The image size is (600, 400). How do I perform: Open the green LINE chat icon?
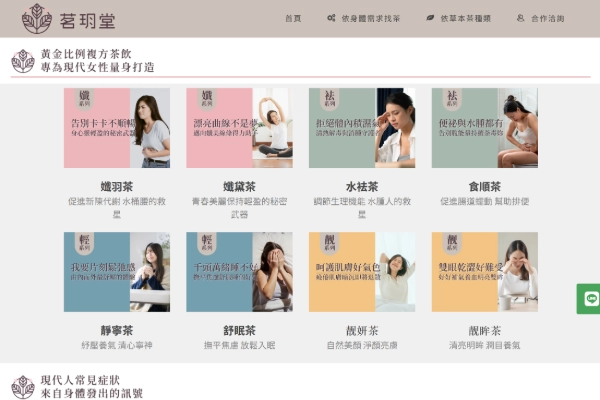591,299
